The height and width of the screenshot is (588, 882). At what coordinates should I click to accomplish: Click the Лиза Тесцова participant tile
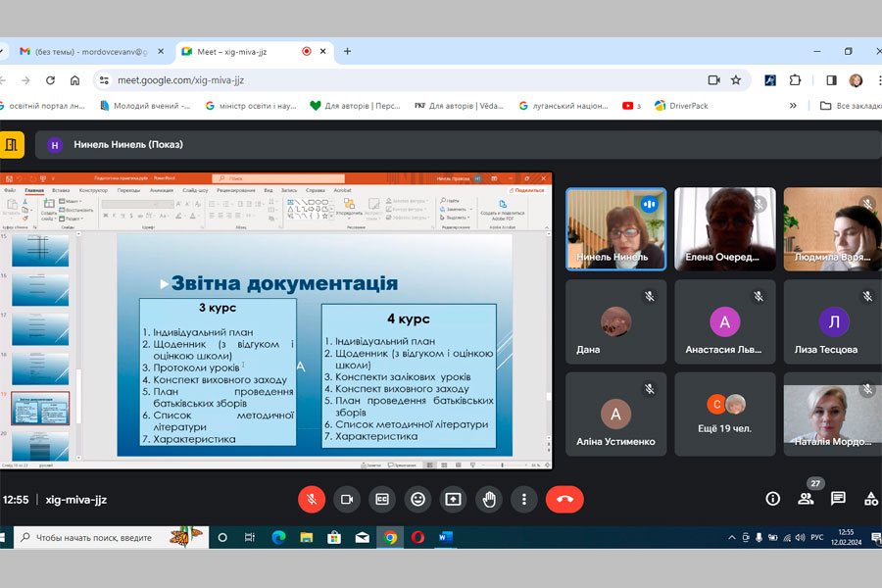click(x=833, y=321)
